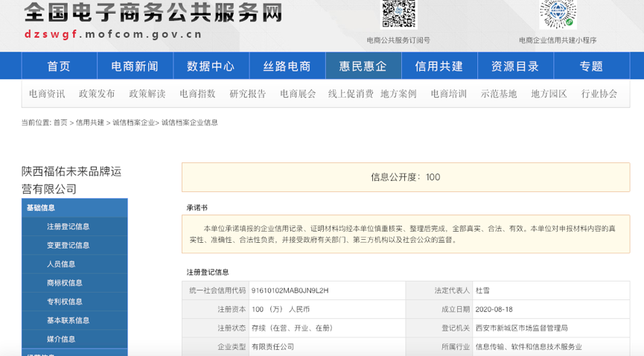This screenshot has height=356, width=644.
Task: Click the 全国电子商务公共服务网 site title
Action: pos(153,13)
